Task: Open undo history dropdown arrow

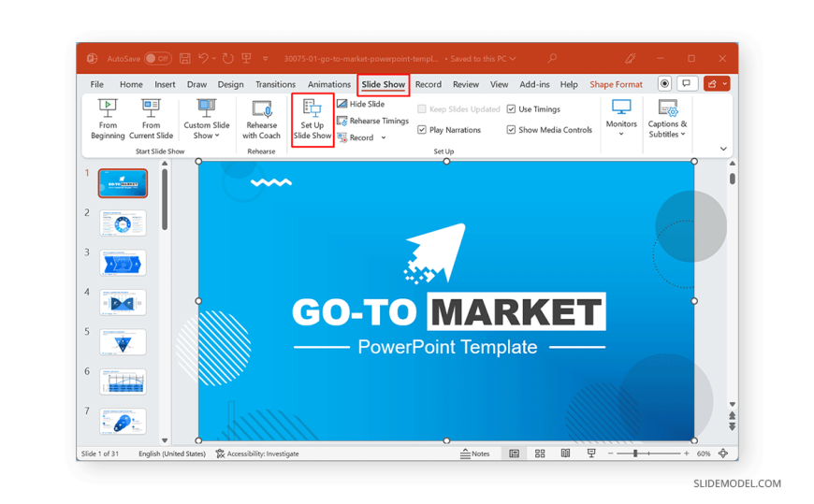Action: point(214,59)
